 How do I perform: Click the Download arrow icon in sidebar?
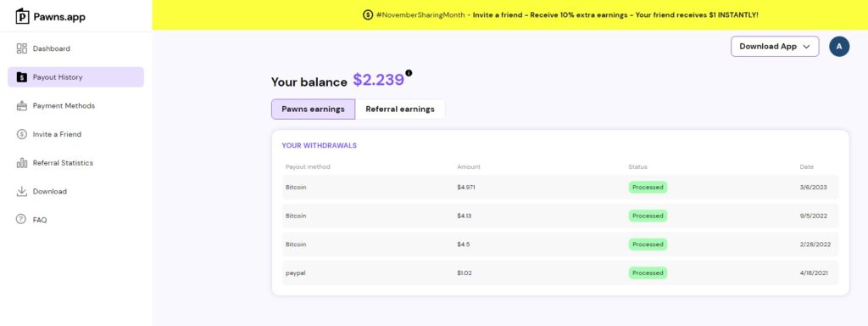[21, 191]
